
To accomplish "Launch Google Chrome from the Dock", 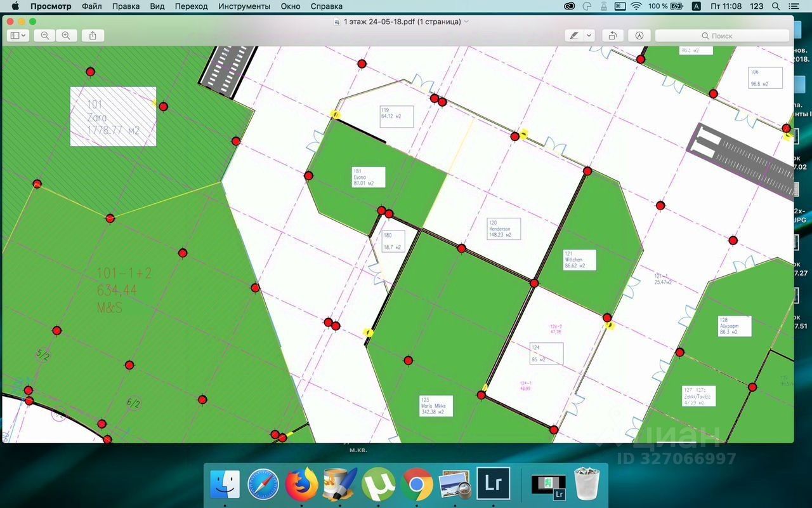I will (x=416, y=485).
